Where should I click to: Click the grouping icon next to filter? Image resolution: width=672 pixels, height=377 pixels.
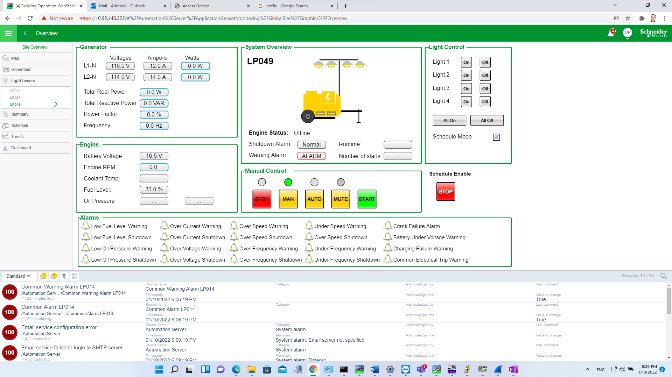tap(74, 276)
